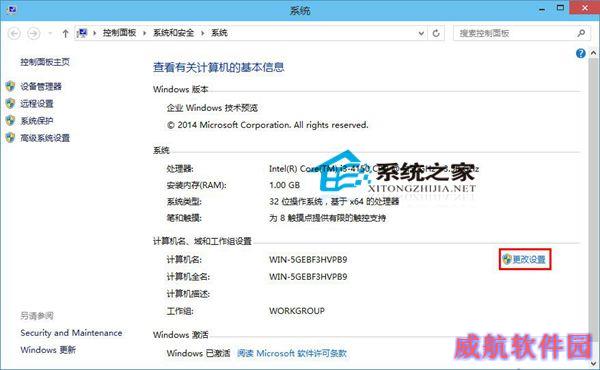Viewport: 600px width, 370px height.
Task: Click shield icon beside 设备管理器
Action: point(10,86)
